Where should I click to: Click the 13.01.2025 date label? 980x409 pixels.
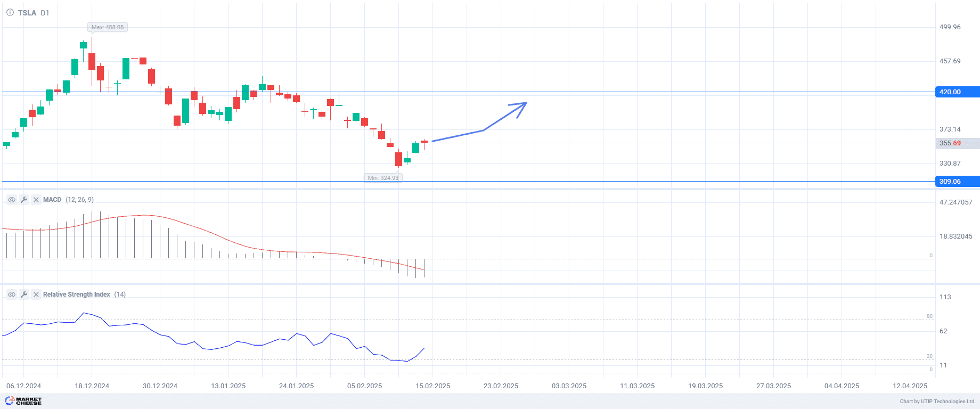click(x=228, y=386)
